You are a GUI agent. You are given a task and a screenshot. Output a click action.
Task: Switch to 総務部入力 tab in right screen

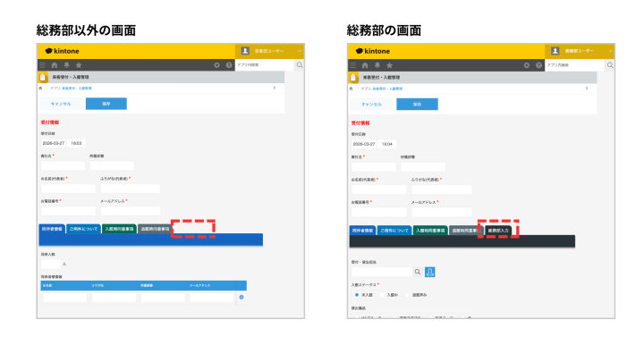(x=498, y=231)
